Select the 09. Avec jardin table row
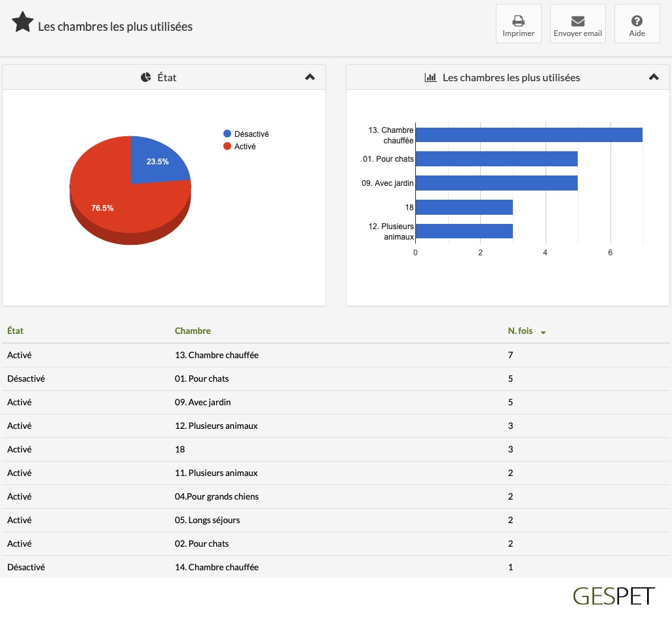672x622 pixels. coord(336,402)
